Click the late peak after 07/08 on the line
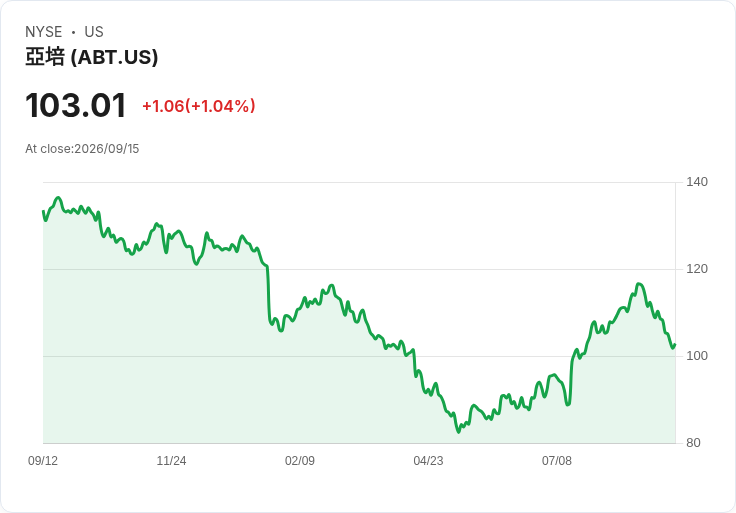 coord(639,284)
